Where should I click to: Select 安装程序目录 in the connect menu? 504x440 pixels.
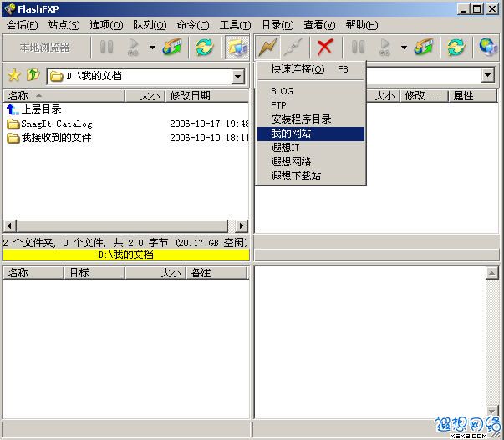pyautogui.click(x=311, y=119)
